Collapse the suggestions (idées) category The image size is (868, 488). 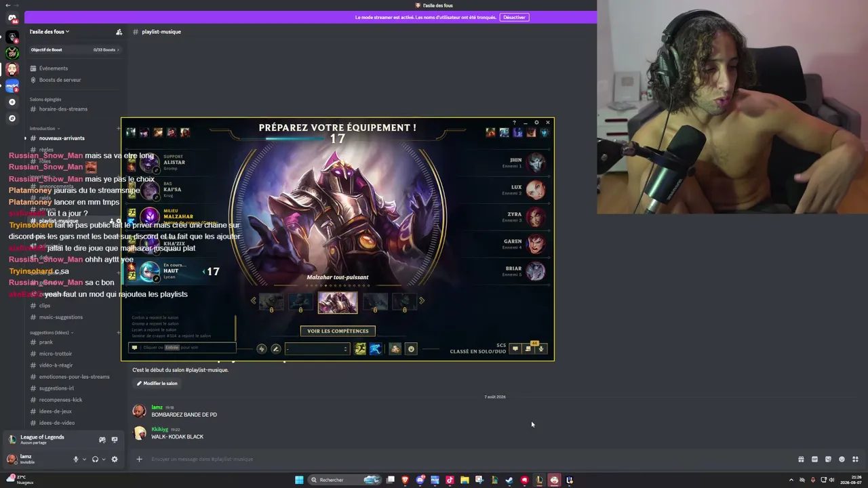(52, 332)
